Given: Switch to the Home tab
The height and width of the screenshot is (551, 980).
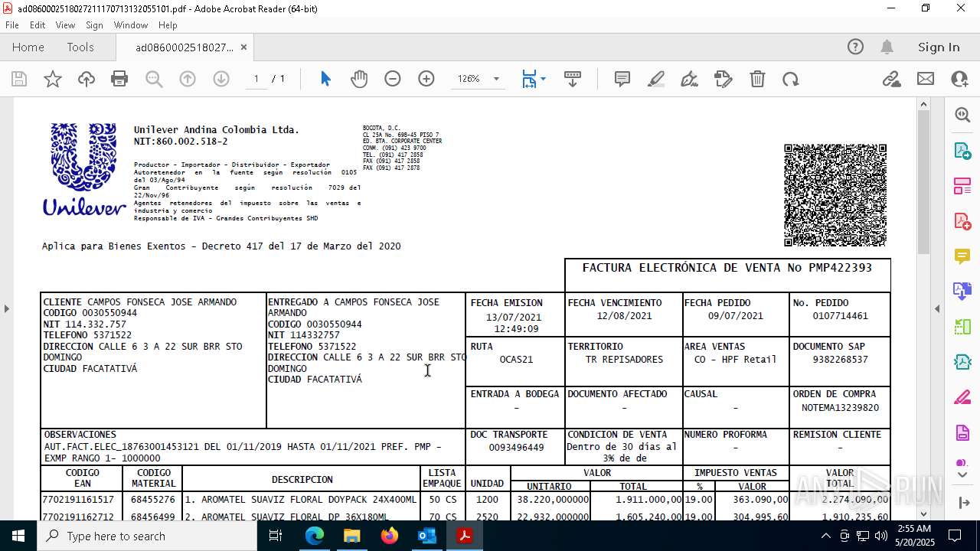Looking at the screenshot, I should pyautogui.click(x=28, y=47).
